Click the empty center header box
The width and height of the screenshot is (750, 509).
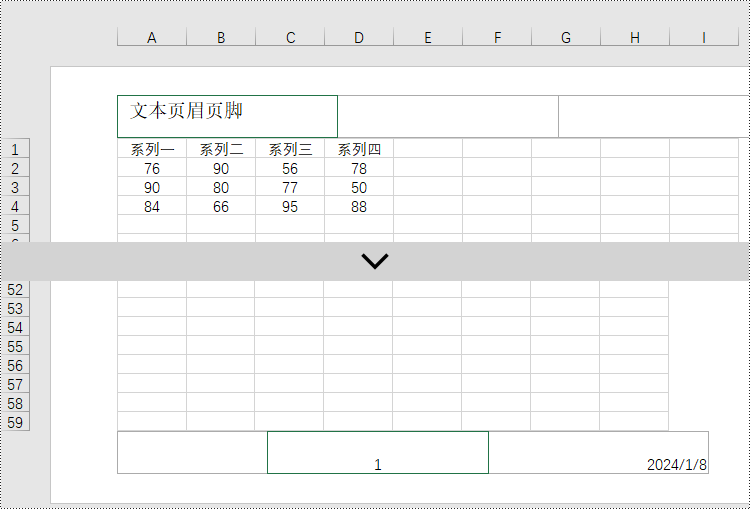pyautogui.click(x=448, y=116)
